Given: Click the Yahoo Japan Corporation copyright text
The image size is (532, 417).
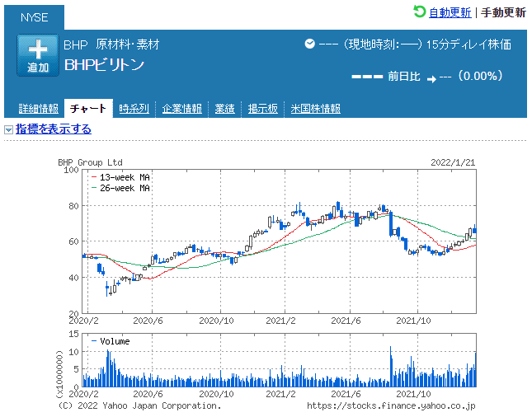Looking at the screenshot, I should pos(139,405).
